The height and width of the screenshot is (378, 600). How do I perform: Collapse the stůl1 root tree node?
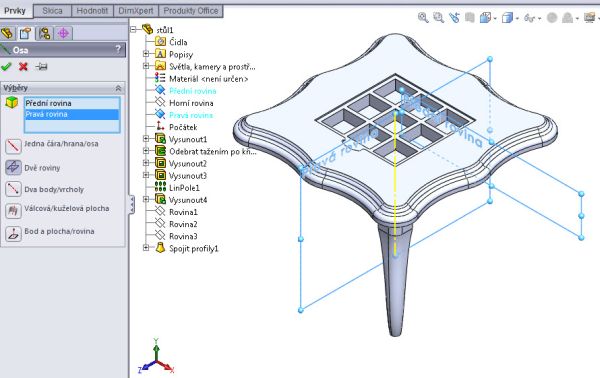point(134,29)
